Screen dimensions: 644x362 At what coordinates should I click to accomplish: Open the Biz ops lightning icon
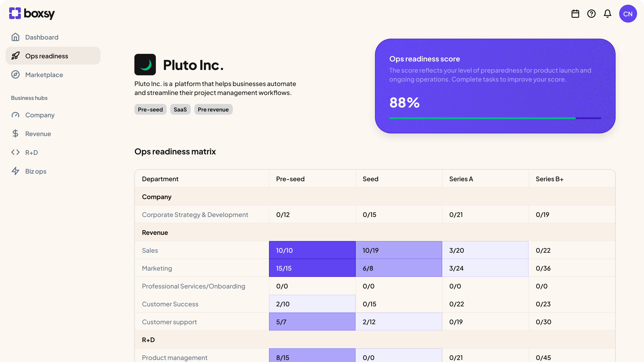pos(15,171)
